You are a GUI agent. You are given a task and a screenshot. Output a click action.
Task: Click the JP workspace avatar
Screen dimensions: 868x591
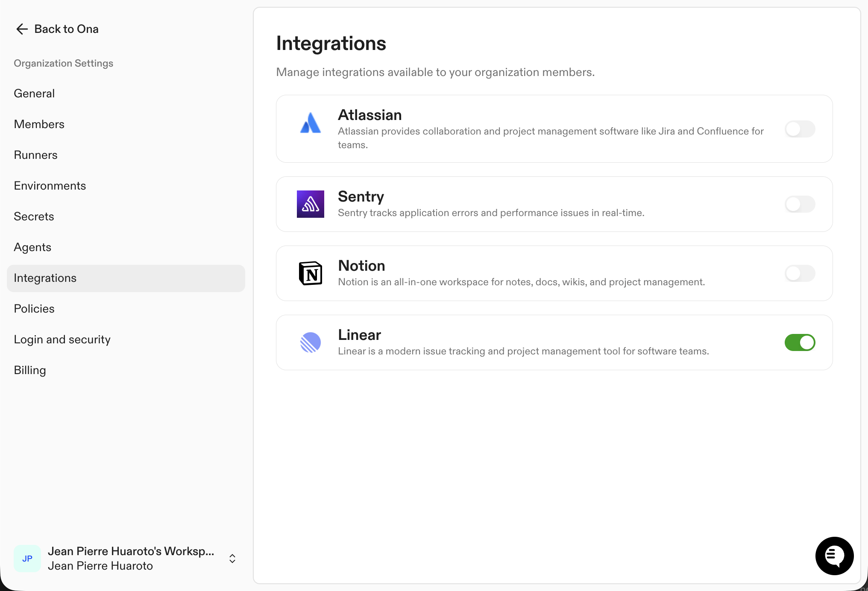[x=27, y=558]
